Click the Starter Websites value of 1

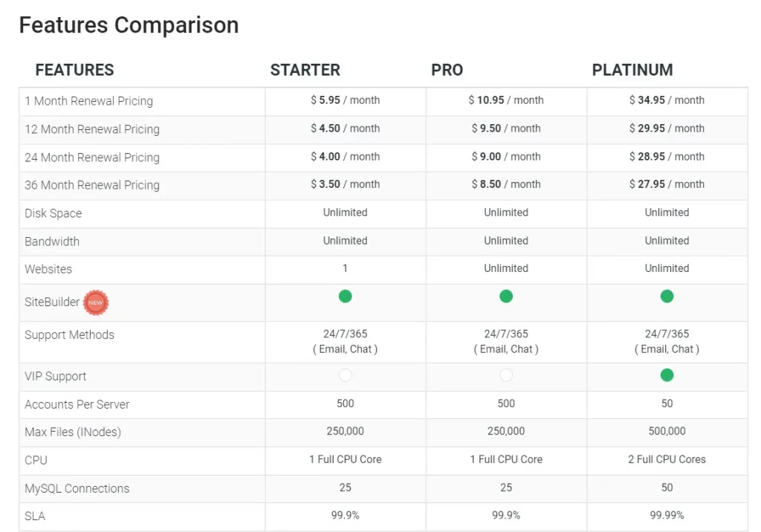tap(345, 268)
